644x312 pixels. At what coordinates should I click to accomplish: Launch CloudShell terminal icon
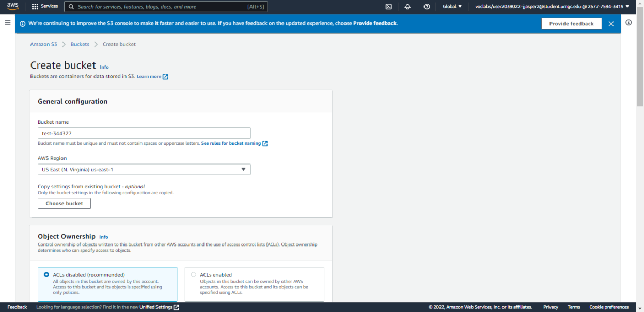388,7
